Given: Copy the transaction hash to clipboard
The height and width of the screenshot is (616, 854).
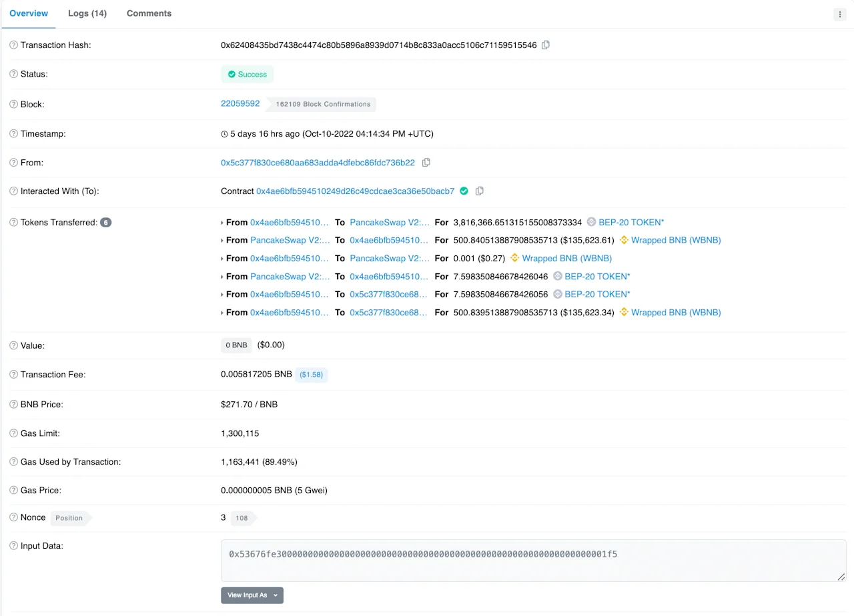Looking at the screenshot, I should click(x=546, y=45).
